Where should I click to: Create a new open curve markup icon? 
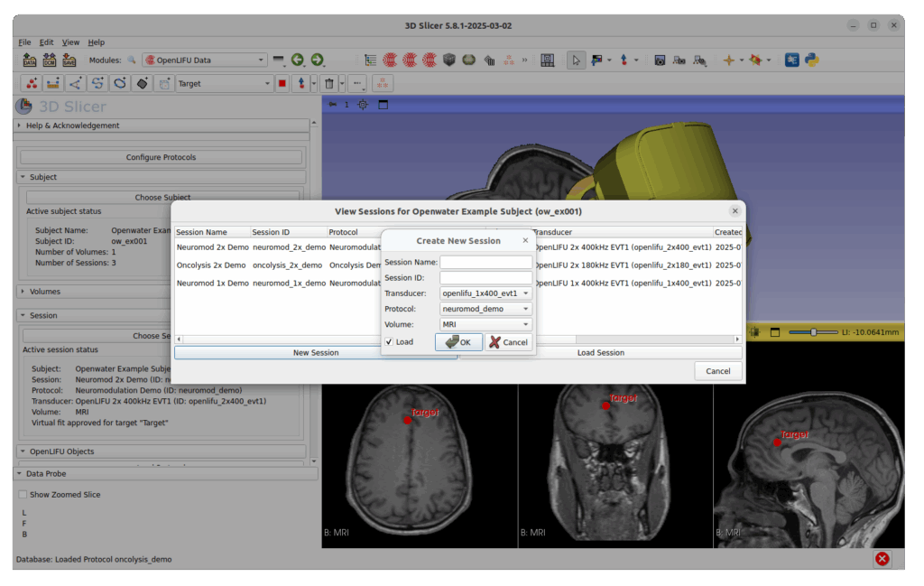pos(97,84)
